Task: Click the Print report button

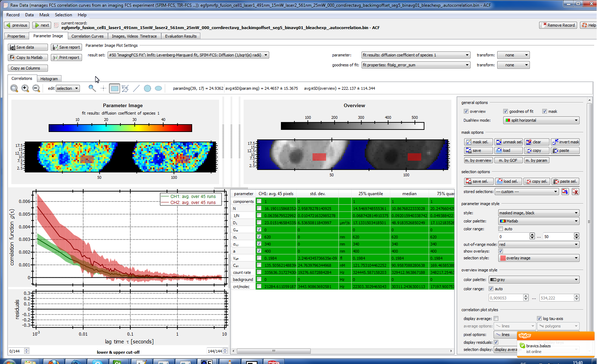Action: coord(66,57)
